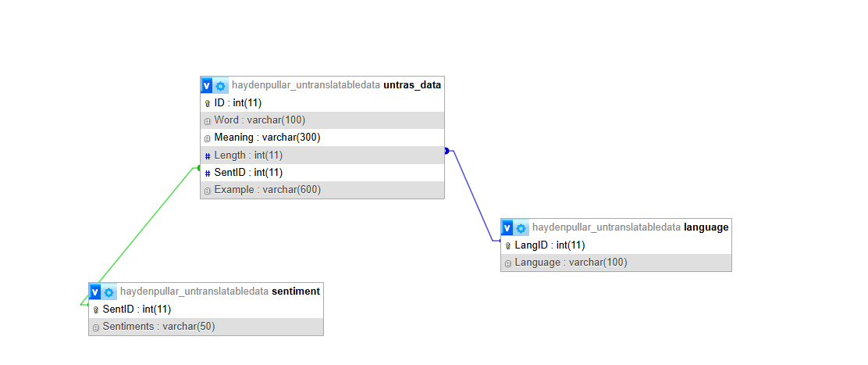Click the hash icon beside Length column
868x365 pixels.
pyautogui.click(x=208, y=156)
